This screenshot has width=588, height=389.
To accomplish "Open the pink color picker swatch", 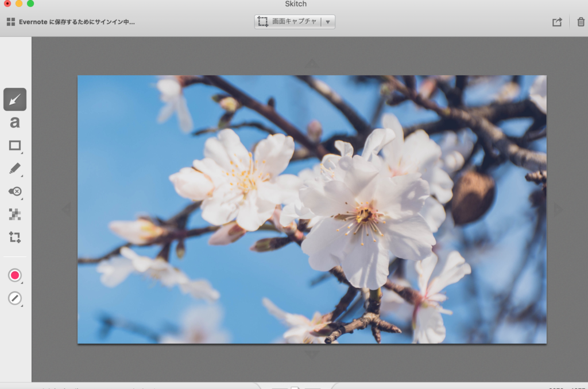I will (x=15, y=275).
